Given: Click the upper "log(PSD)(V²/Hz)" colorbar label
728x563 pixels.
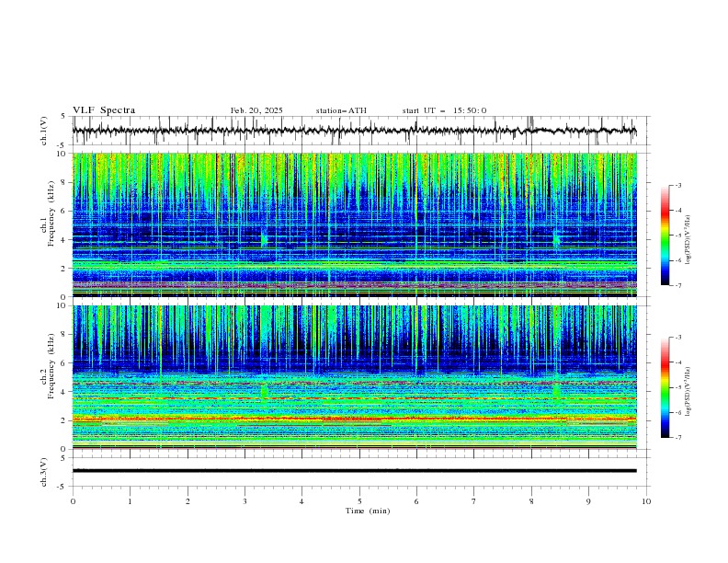Looking at the screenshot, I should click(688, 240).
